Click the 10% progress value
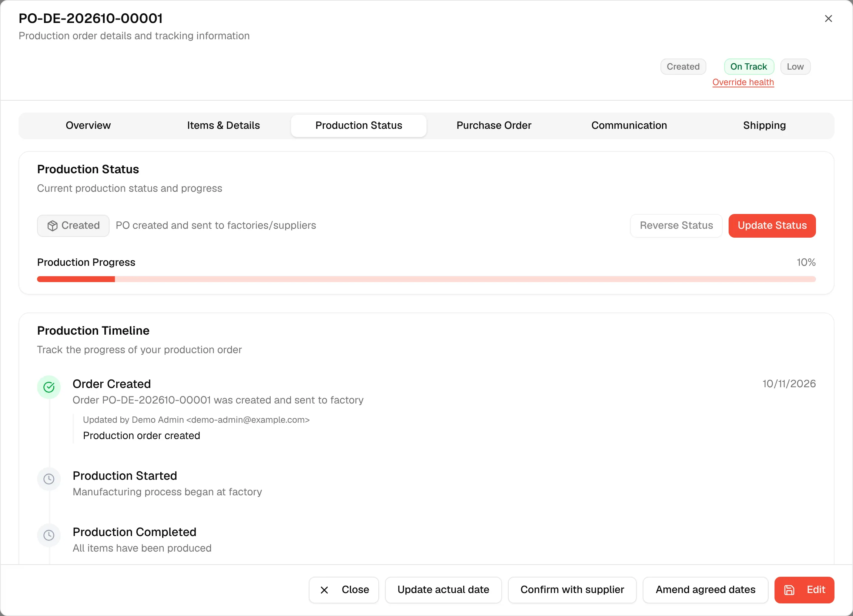This screenshot has height=616, width=853. coord(806,262)
